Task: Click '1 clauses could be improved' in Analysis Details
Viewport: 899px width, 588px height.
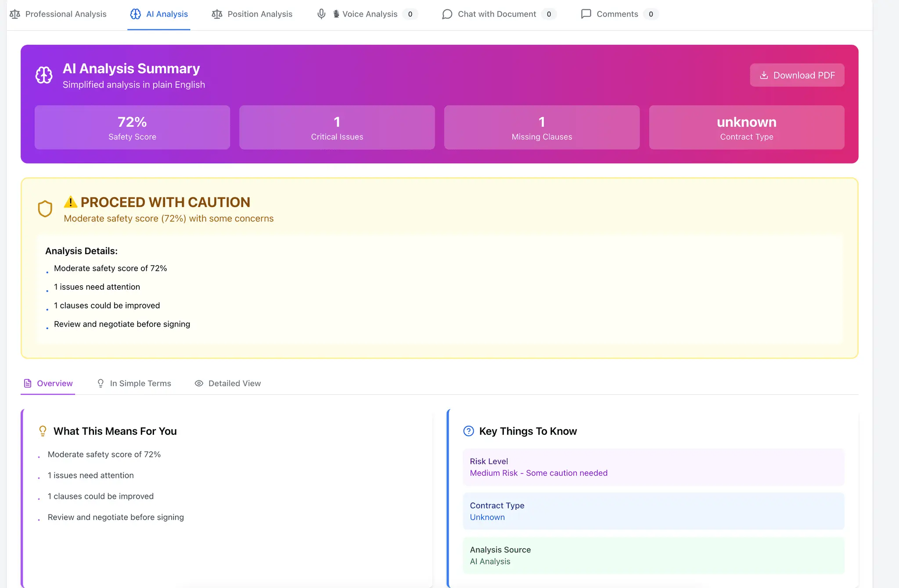Action: click(x=107, y=305)
